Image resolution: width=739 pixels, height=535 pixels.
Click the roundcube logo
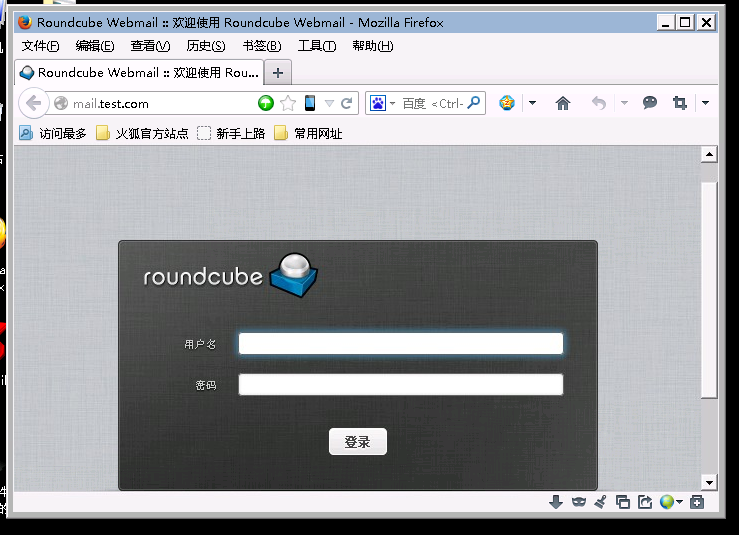coord(230,276)
